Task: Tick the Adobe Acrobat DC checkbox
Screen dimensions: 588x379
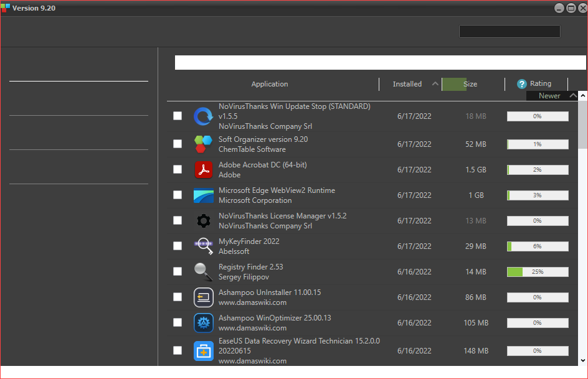Action: 178,169
